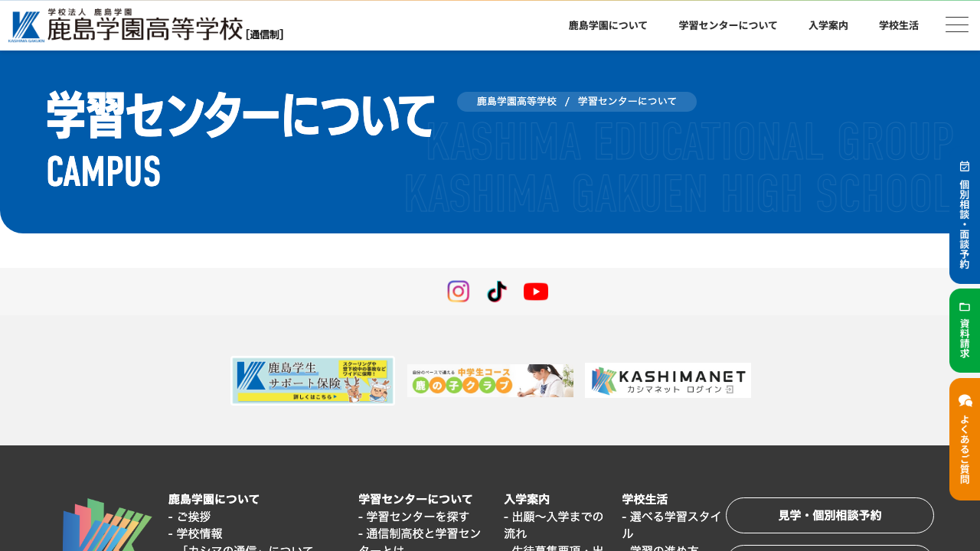Click the folder icon on the green side tab
Screen dimensions: 980x551
click(965, 307)
